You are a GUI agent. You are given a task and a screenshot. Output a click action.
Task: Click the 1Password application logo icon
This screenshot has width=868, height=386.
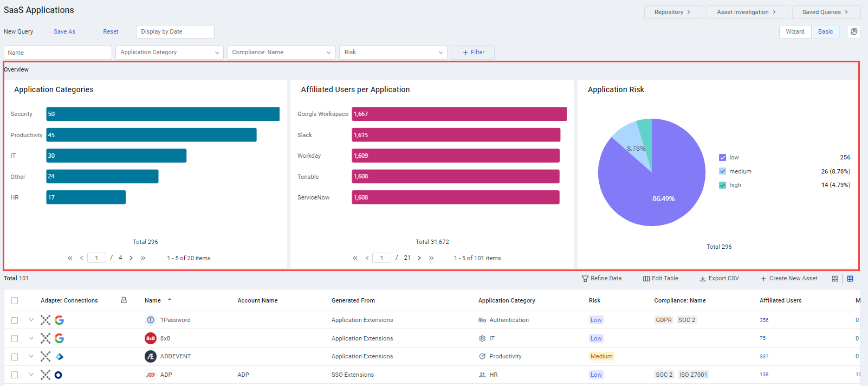coord(151,320)
